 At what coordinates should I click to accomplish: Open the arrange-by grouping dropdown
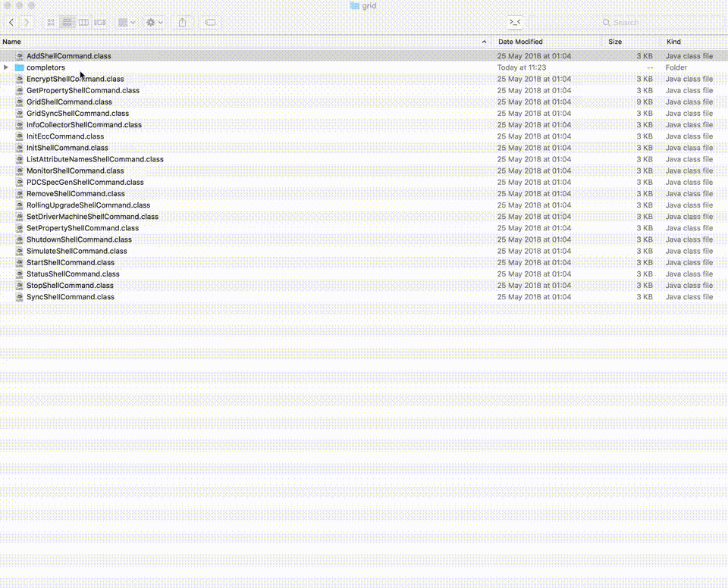[127, 23]
